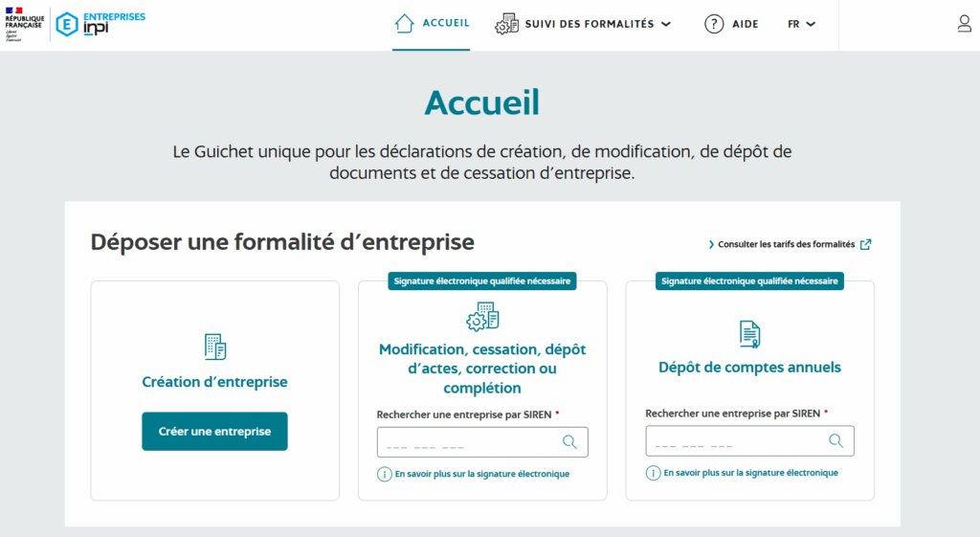Open signature électronique link under Dépôt de comptes

pyautogui.click(x=750, y=473)
